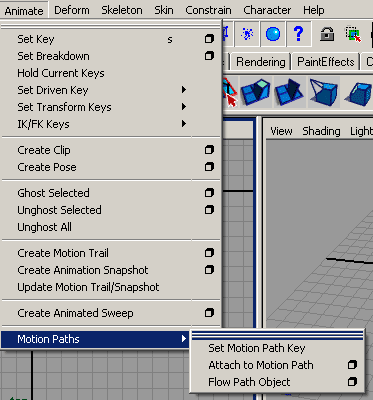Open the Help menu

pyautogui.click(x=314, y=10)
